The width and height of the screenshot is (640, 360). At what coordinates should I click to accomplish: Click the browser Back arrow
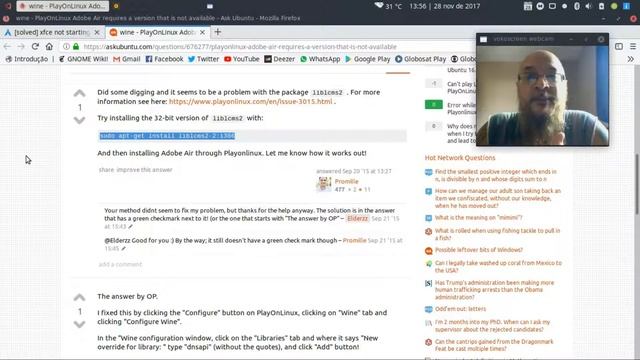7,47
